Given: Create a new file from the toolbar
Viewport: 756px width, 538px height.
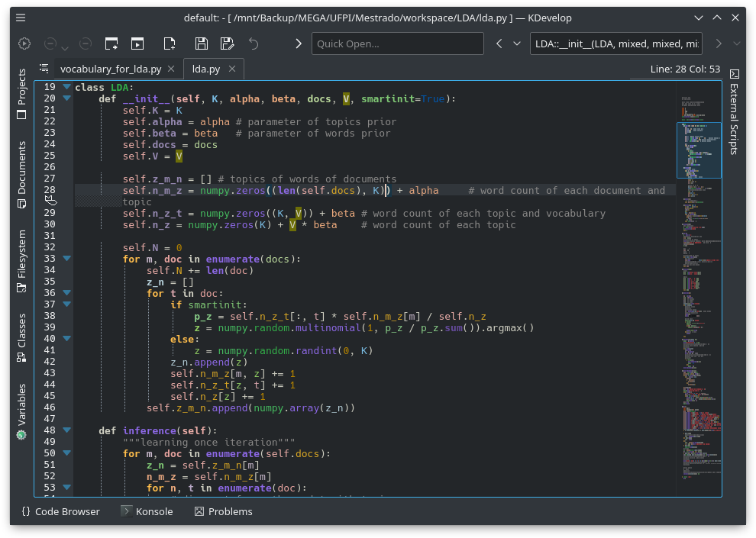Looking at the screenshot, I should (169, 43).
